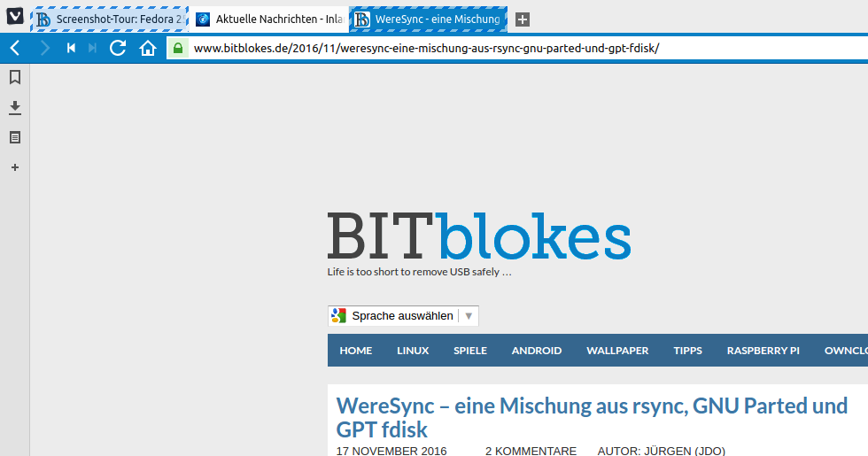Image resolution: width=868 pixels, height=456 pixels.
Task: Switch to Screenshot-Tour: Fedora tab
Action: click(109, 19)
